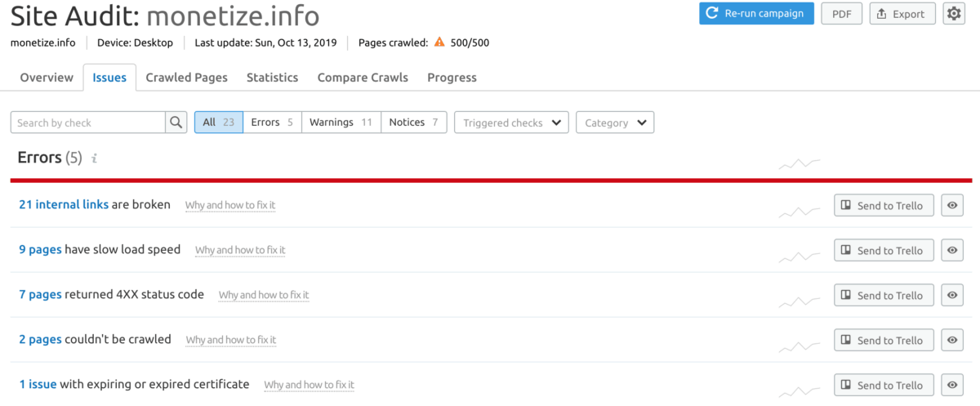
Task: Send slow load speed issue to Trello
Action: [883, 251]
